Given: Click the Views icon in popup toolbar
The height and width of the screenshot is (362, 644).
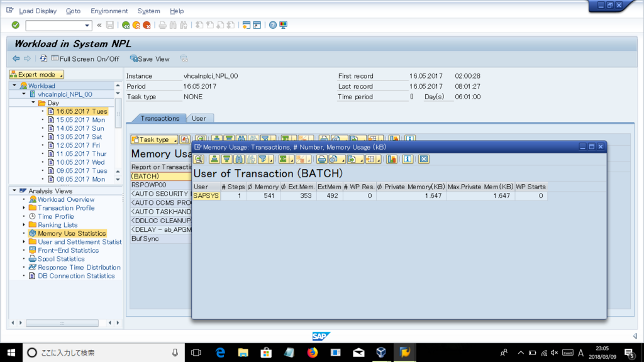Looking at the screenshot, I should [x=335, y=159].
